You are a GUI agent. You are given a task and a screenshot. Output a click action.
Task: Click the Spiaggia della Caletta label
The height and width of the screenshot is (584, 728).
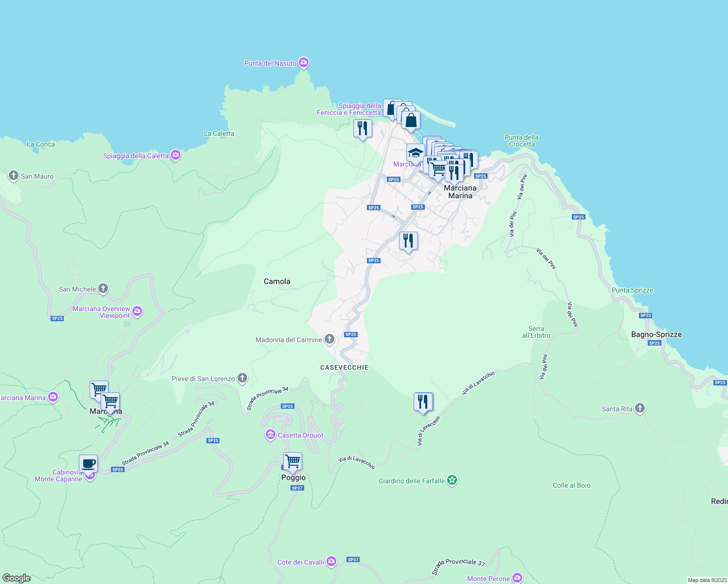(136, 156)
